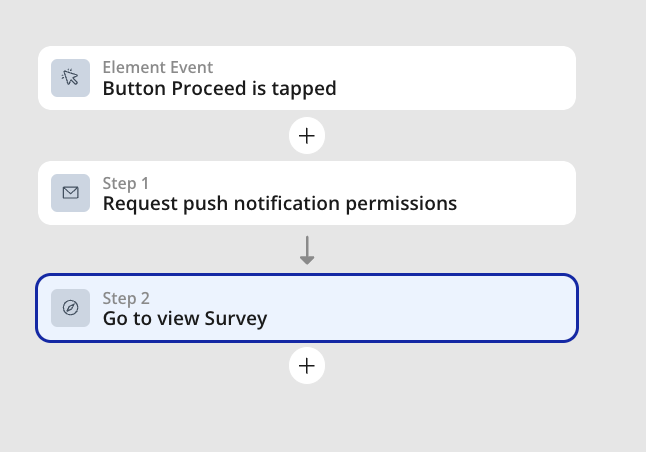Click the "Button Proceed is tapped" text
Viewport: 646px width, 452px height.
(220, 89)
